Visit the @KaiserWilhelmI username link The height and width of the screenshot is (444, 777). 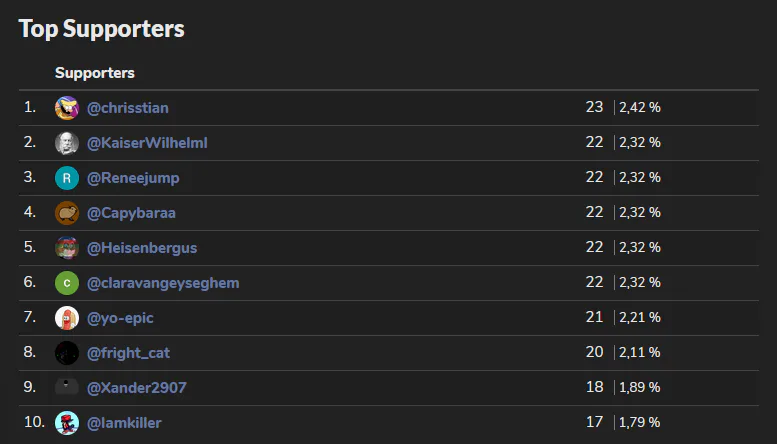pyautogui.click(x=147, y=143)
